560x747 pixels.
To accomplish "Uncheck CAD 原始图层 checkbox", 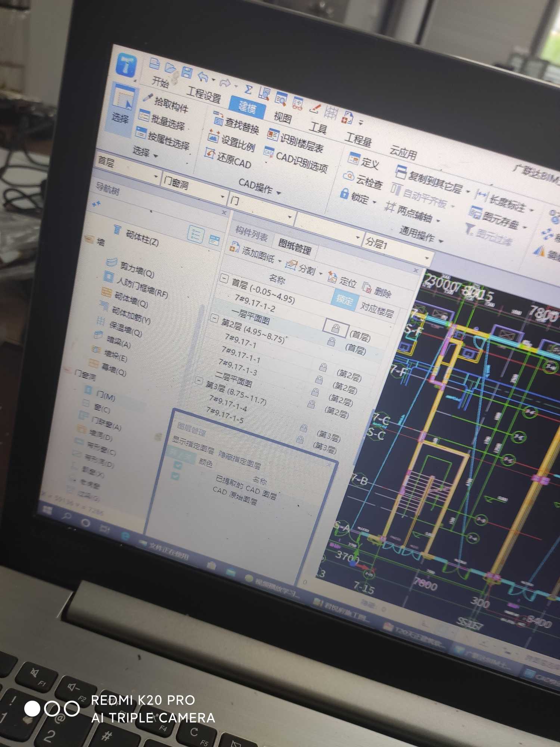I will click(175, 476).
